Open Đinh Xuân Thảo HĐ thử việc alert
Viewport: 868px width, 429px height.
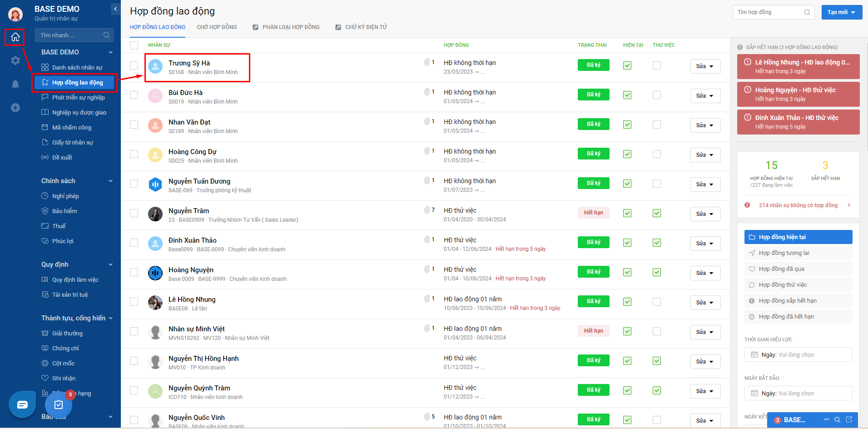click(798, 122)
